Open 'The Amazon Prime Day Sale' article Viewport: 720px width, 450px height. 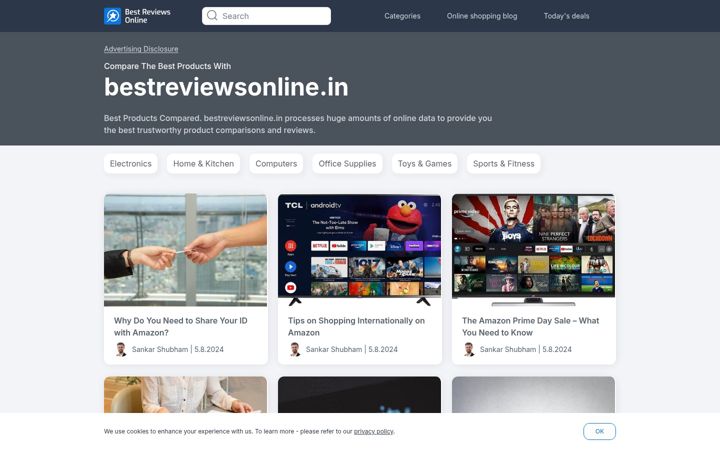coord(530,326)
